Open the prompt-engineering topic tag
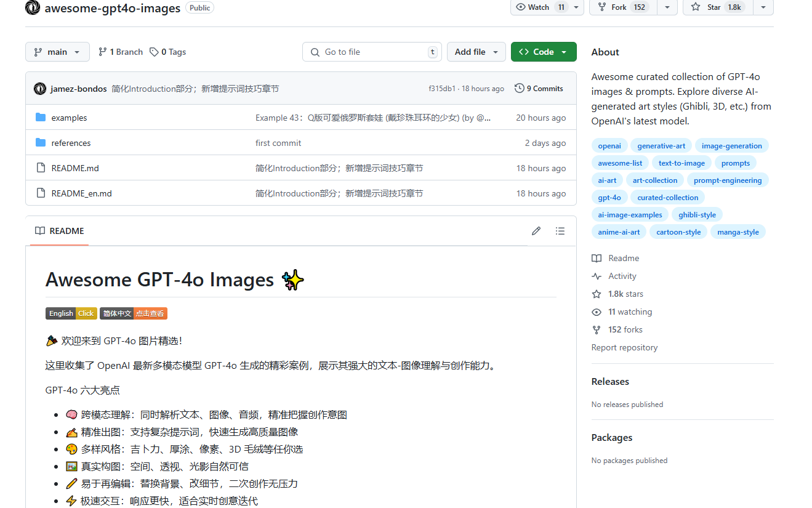812x508 pixels. pos(728,180)
